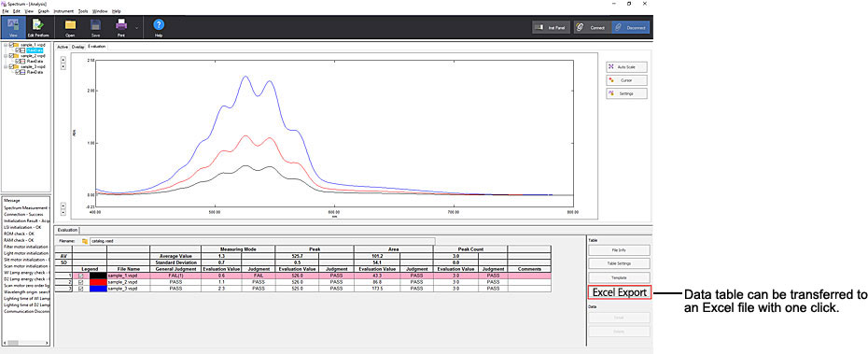The image size is (868, 354).
Task: Click the folder icon beside Filename field
Action: tap(85, 241)
